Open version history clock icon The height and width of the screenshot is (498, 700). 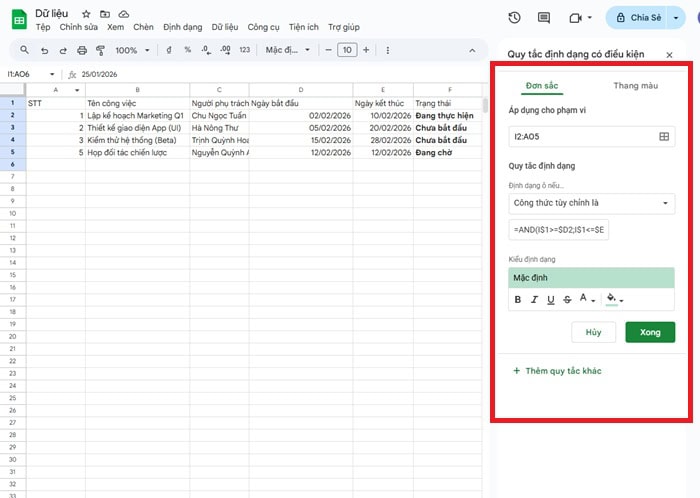coord(514,18)
